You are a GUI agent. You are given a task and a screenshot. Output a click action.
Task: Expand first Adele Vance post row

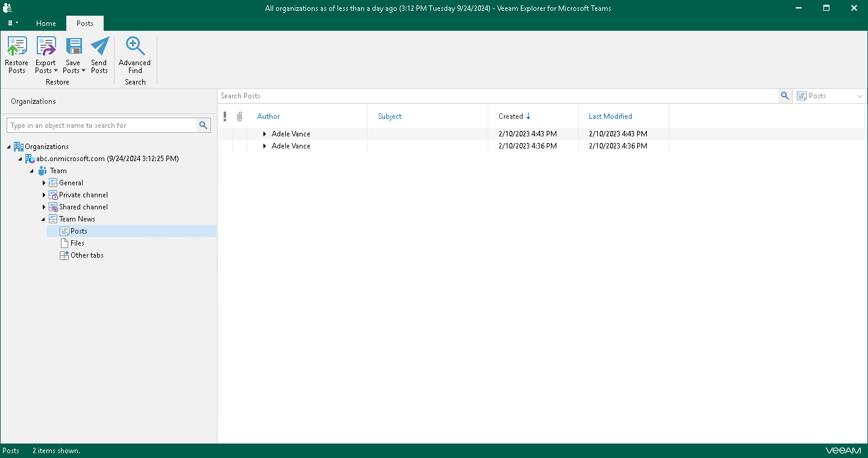(x=265, y=134)
